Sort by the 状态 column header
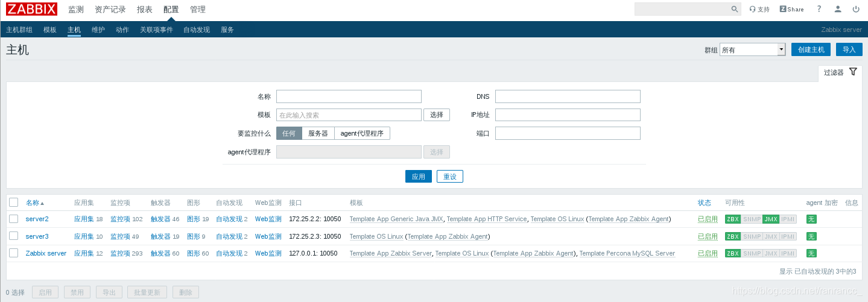868x302 pixels. point(705,203)
